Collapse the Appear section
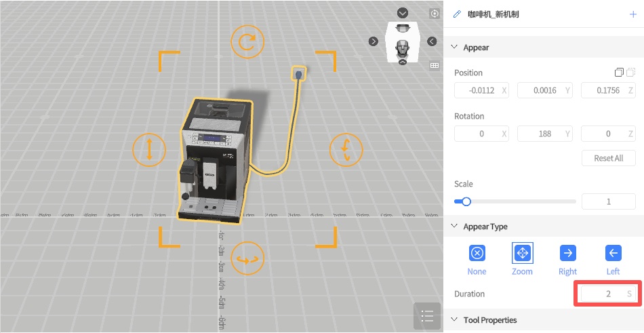 click(x=454, y=47)
